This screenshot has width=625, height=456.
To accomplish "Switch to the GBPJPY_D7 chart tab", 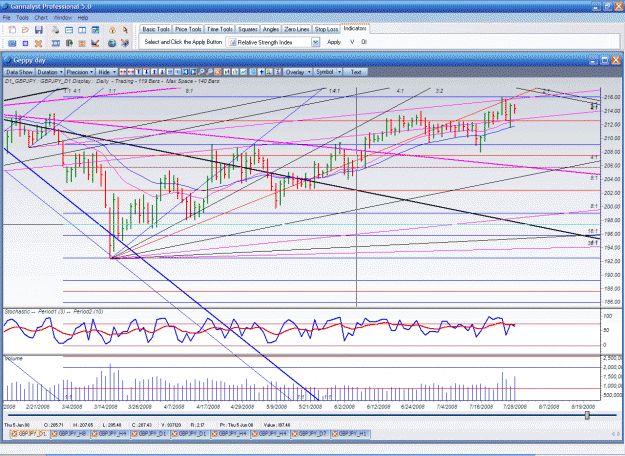I will (313, 434).
